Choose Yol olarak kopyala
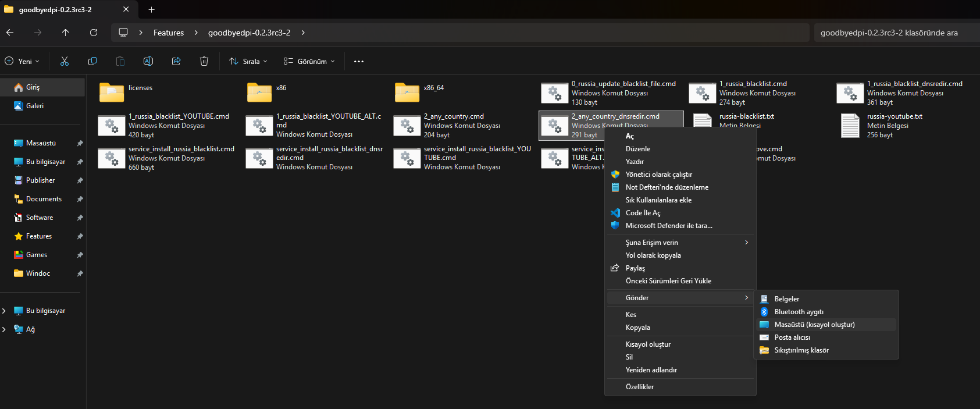 pyautogui.click(x=680, y=255)
